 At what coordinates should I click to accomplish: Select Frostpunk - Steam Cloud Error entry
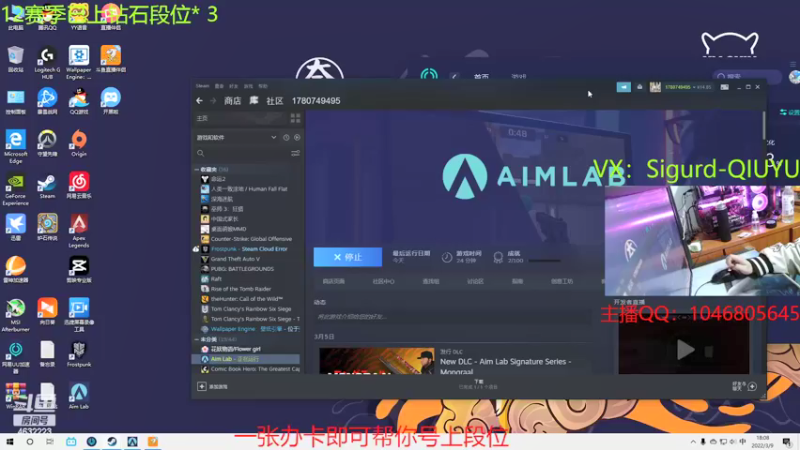(249, 249)
